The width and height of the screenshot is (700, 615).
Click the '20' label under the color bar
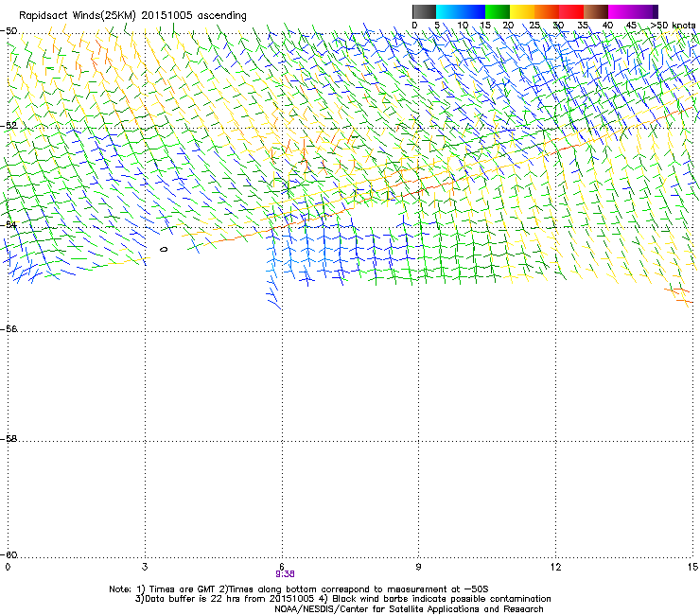pyautogui.click(x=508, y=26)
